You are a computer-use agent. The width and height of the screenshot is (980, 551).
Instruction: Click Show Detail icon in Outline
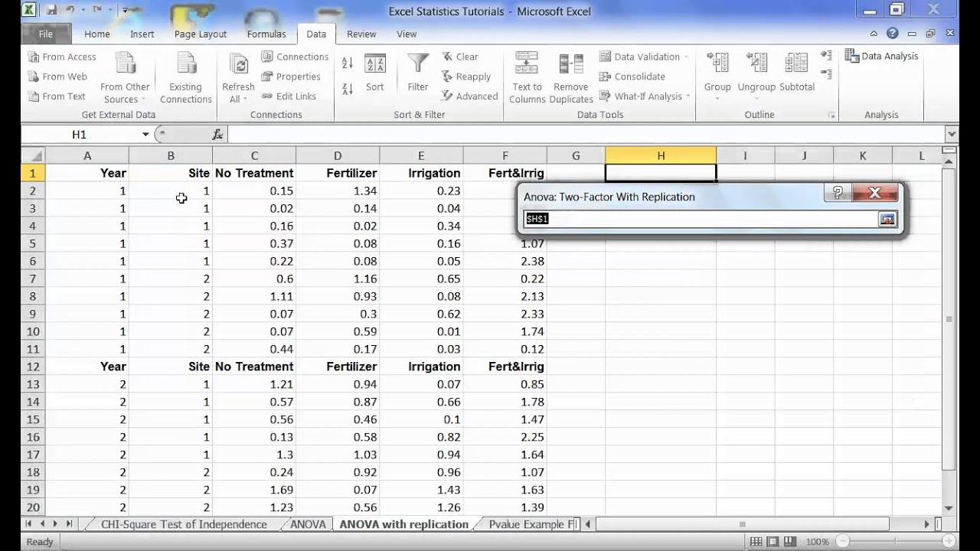coord(826,56)
